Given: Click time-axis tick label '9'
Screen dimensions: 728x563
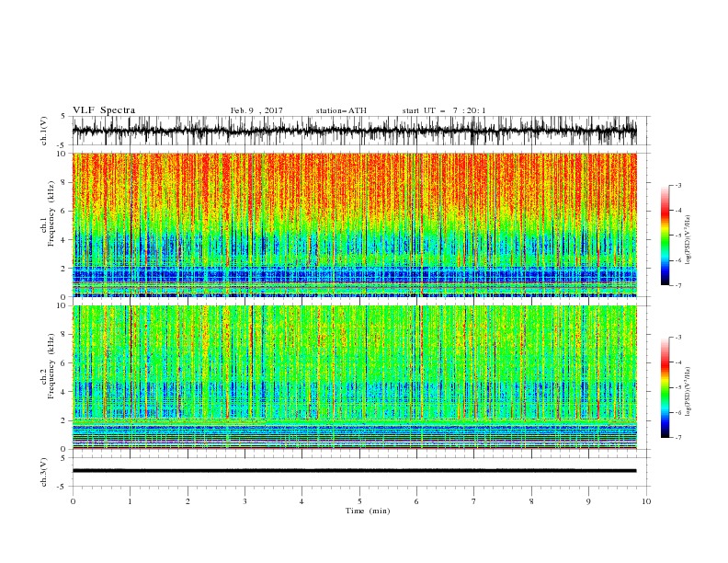Looking at the screenshot, I should (588, 501).
